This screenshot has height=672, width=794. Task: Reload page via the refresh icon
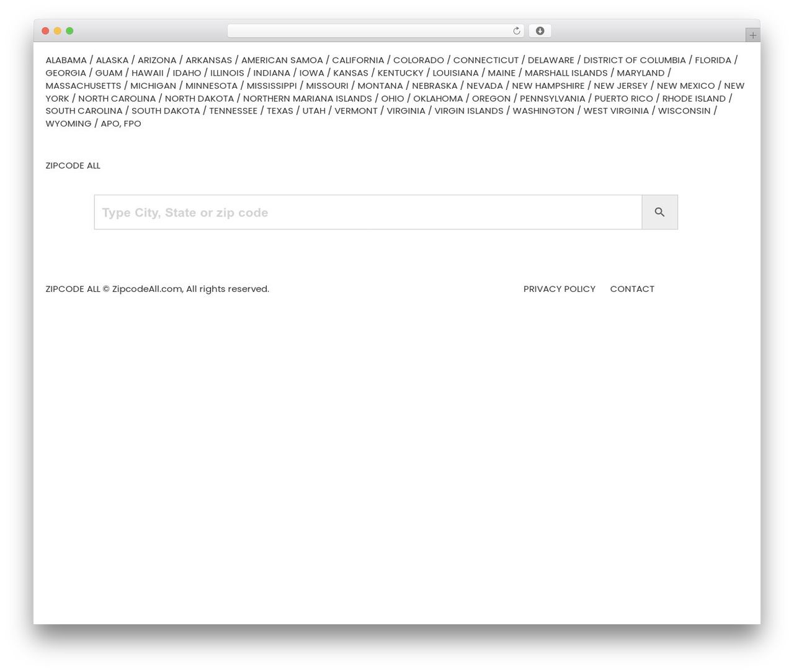click(x=516, y=31)
